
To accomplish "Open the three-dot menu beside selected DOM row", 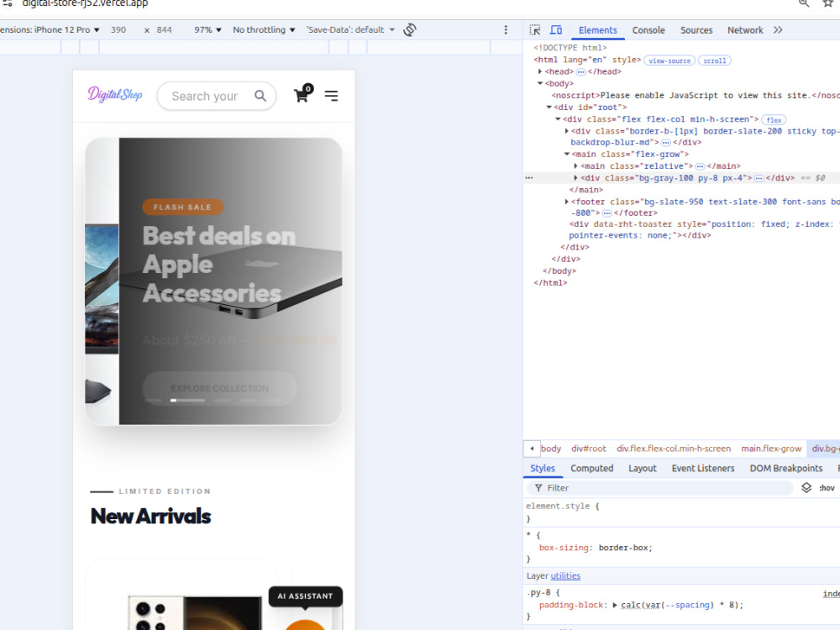I will (x=528, y=178).
